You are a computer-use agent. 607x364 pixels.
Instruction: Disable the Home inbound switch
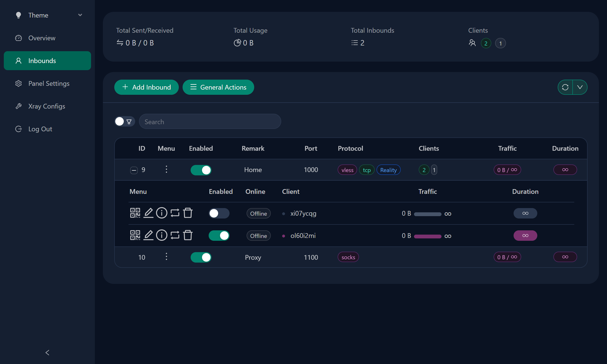[201, 170]
